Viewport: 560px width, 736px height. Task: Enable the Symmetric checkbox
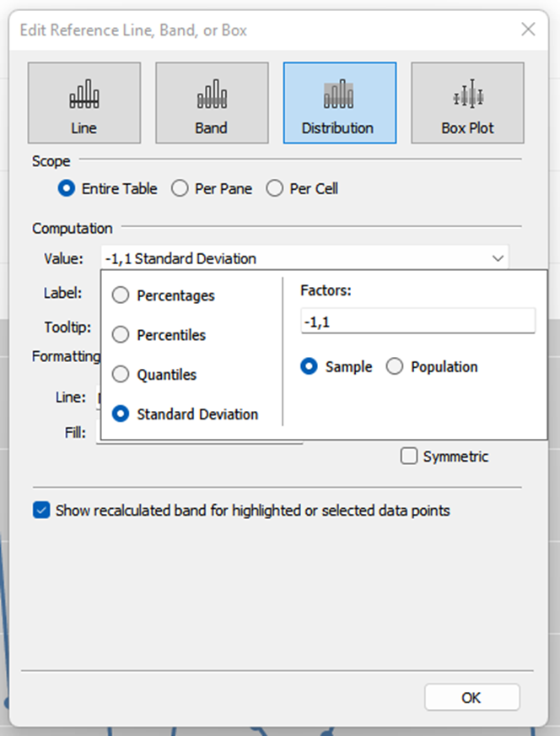pos(409,457)
